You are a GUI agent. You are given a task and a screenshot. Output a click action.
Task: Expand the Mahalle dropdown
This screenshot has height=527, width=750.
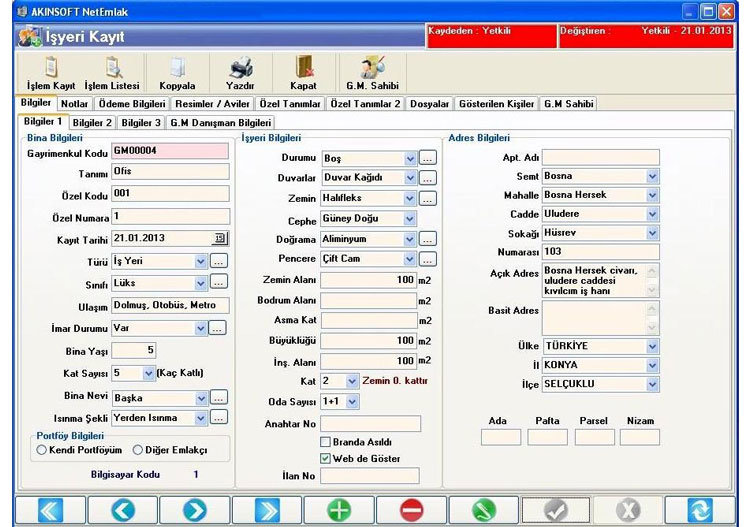click(652, 195)
